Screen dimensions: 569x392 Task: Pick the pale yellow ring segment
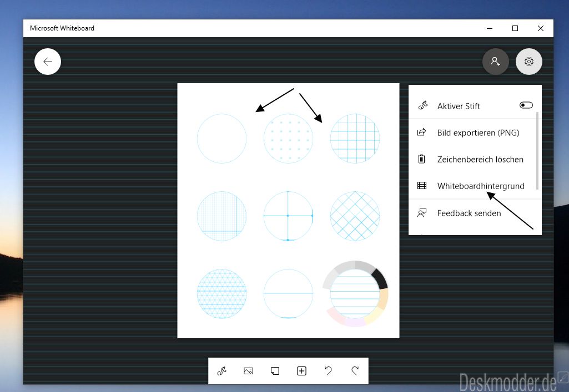click(374, 315)
